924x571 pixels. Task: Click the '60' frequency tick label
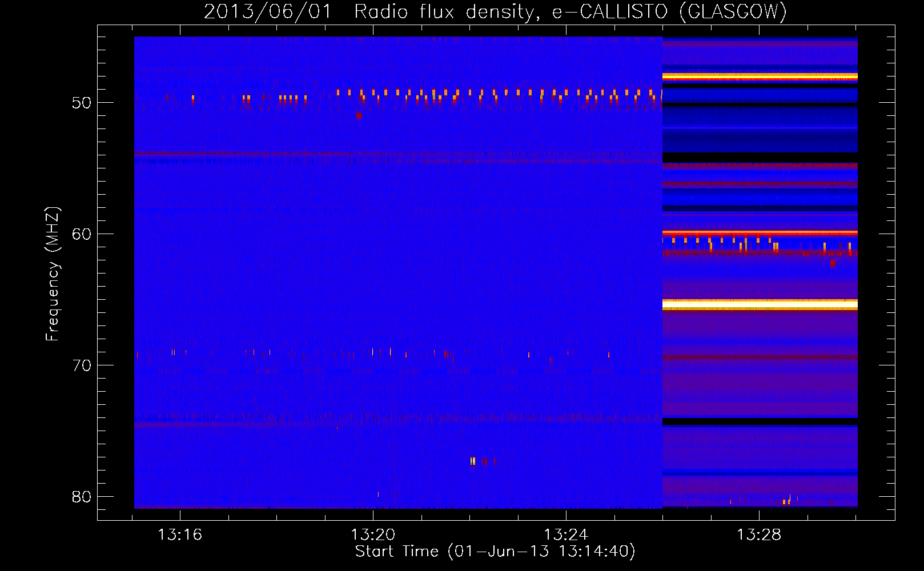pyautogui.click(x=82, y=234)
